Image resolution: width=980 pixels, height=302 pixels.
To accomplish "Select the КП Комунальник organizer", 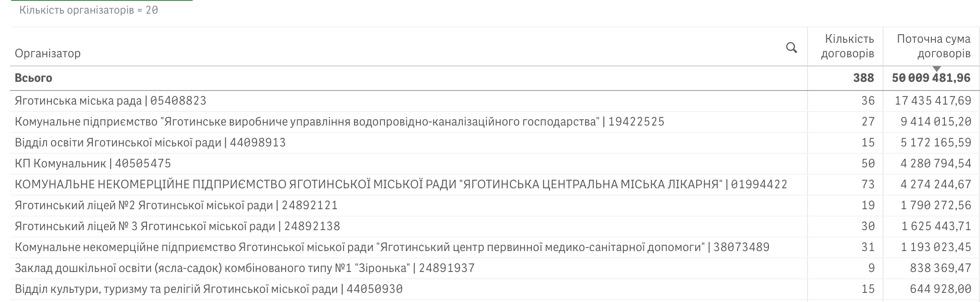I will click(x=93, y=163).
